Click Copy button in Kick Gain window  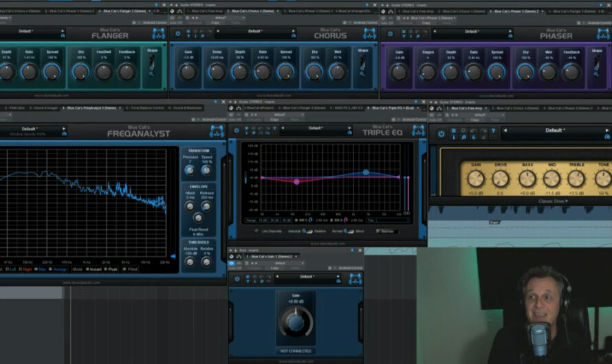pyautogui.click(x=275, y=268)
